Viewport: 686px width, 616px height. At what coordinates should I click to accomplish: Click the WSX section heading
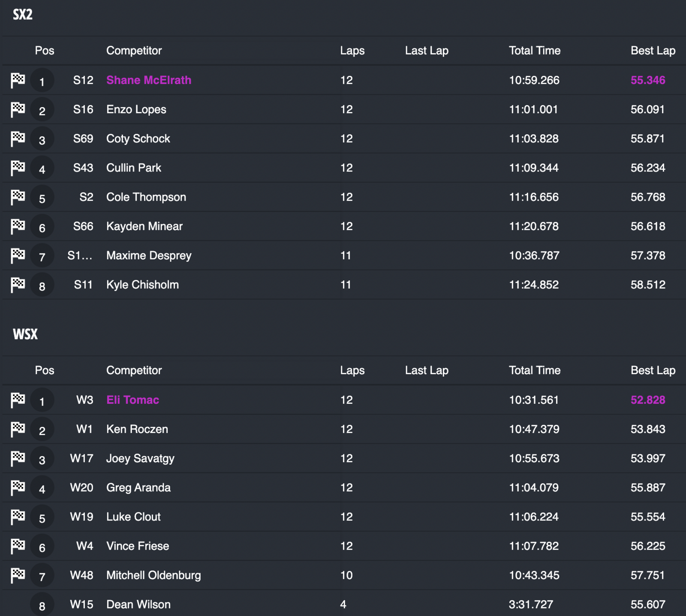pyautogui.click(x=25, y=334)
